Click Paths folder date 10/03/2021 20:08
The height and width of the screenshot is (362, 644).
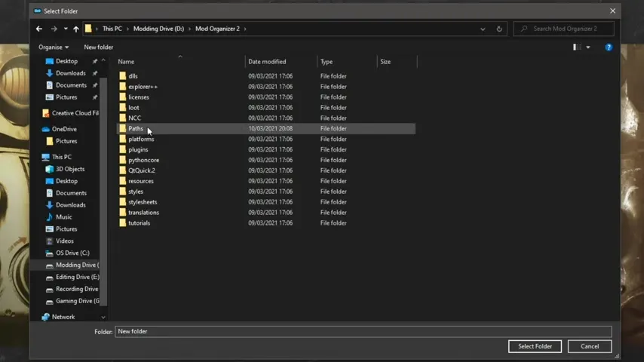[270, 129]
